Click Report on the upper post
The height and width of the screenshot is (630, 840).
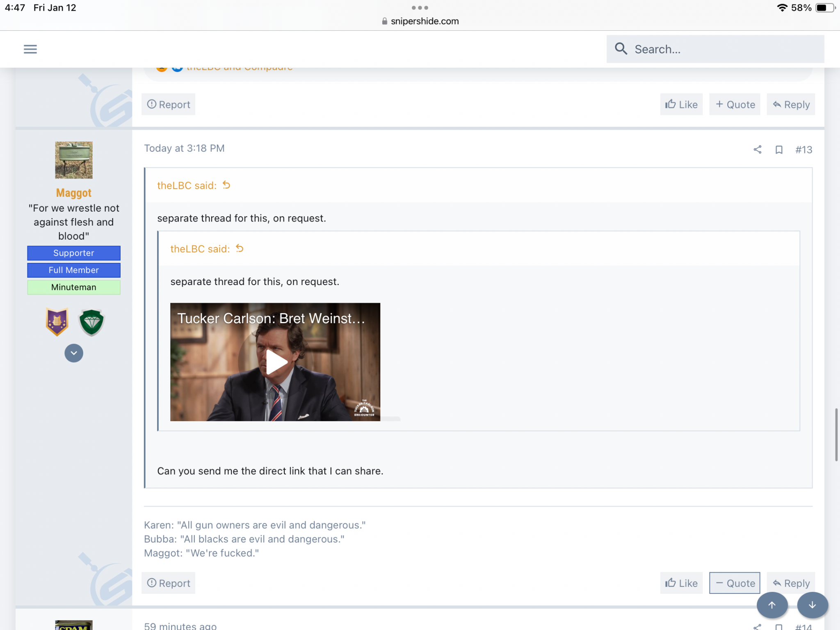[168, 104]
